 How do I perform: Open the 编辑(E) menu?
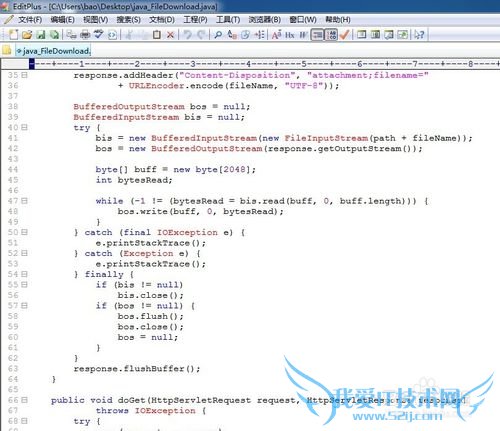coord(63,20)
